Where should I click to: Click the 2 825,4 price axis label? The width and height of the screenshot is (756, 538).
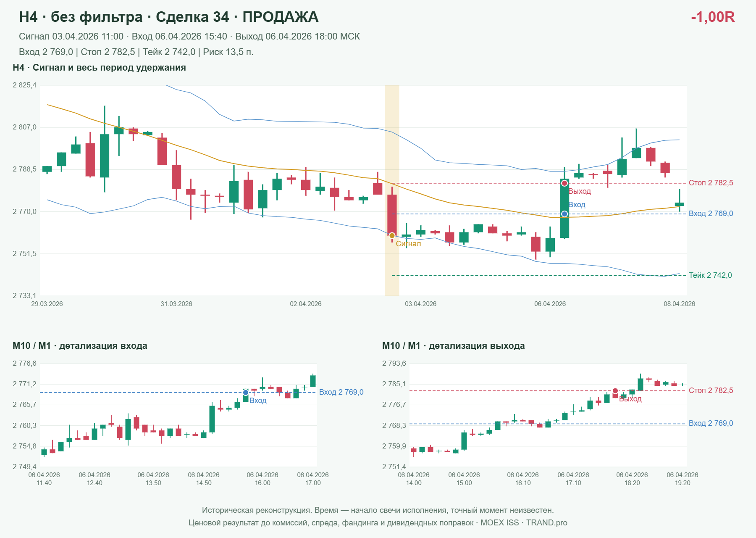click(24, 85)
